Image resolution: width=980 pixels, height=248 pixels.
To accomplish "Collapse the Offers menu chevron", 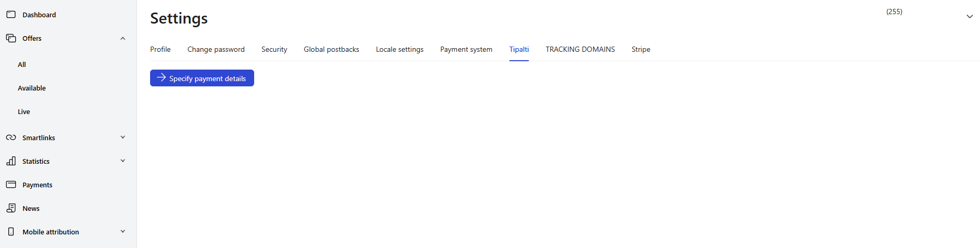I will [x=123, y=38].
